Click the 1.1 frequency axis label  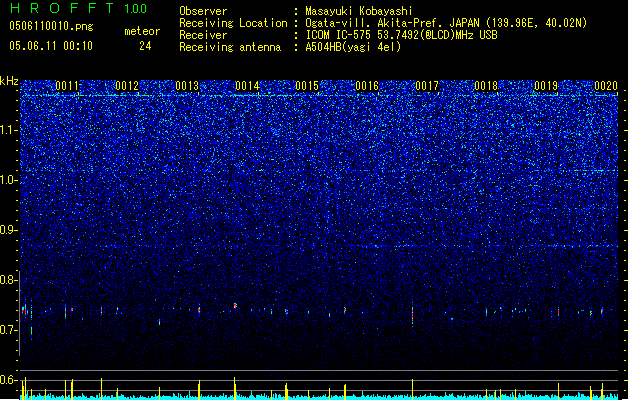coord(9,130)
